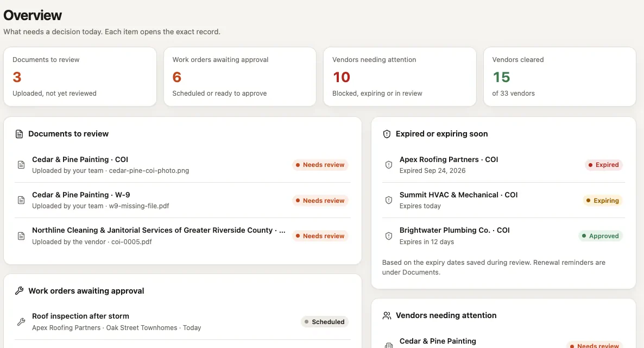Click the wrench icon beside Roof inspection after storm

coord(21,322)
